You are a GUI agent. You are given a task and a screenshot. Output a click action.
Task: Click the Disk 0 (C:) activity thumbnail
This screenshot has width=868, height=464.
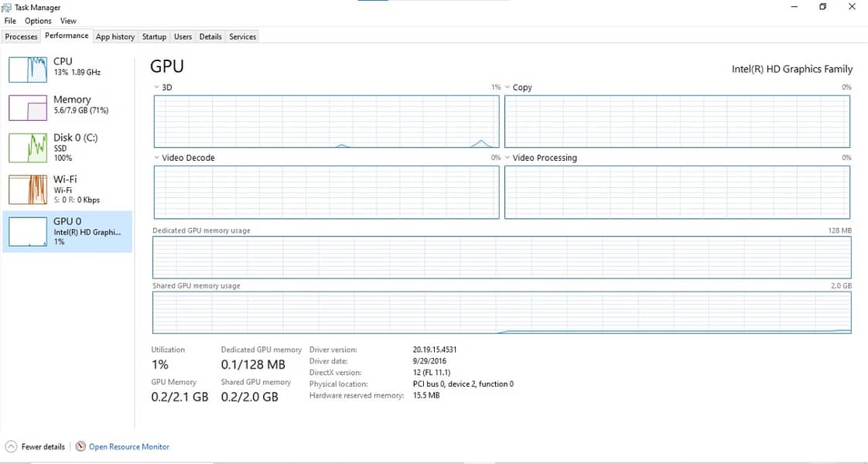[x=28, y=148]
